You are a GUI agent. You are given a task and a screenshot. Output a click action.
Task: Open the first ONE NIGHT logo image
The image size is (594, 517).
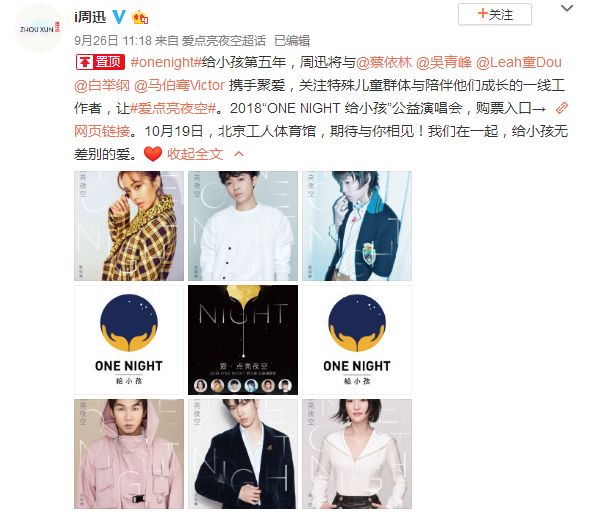(129, 340)
